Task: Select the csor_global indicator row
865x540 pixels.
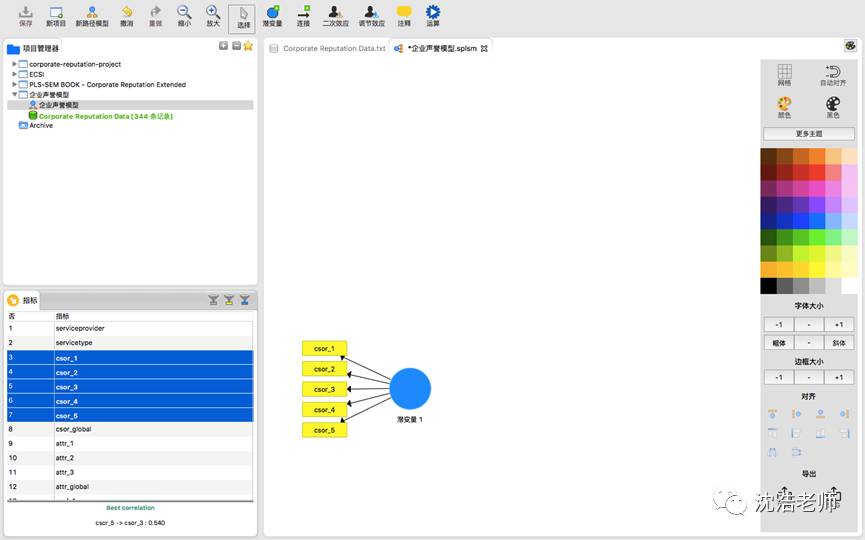Action: pos(130,429)
